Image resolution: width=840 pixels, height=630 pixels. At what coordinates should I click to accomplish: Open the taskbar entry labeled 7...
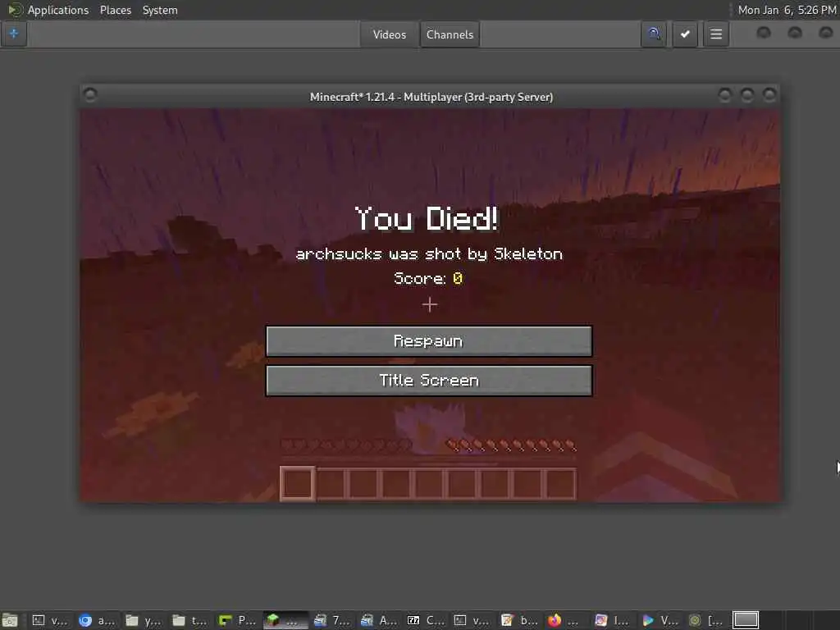point(332,620)
